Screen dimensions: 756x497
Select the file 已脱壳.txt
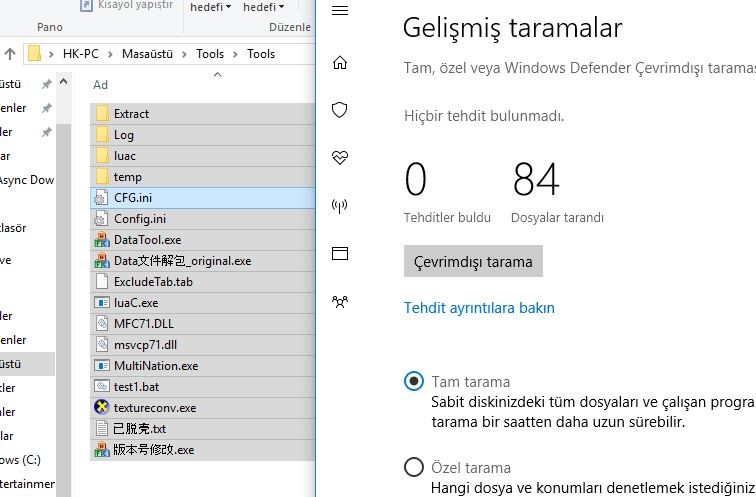(x=140, y=429)
